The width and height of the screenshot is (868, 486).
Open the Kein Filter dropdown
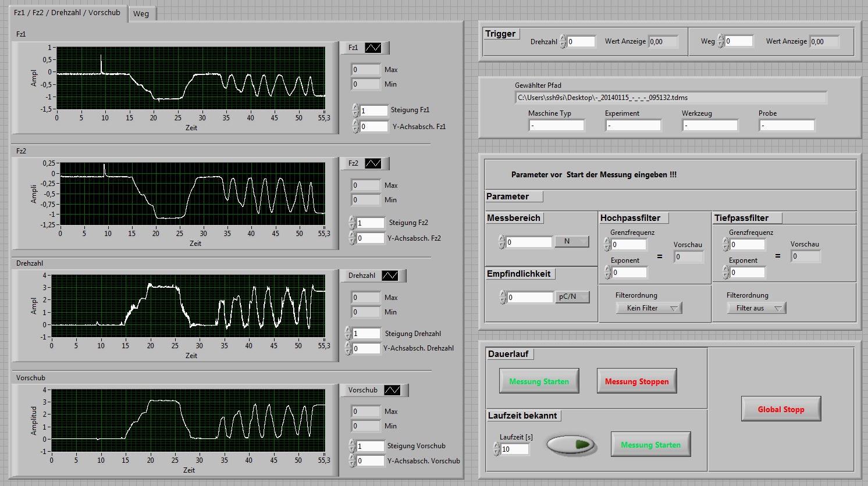[x=649, y=308]
